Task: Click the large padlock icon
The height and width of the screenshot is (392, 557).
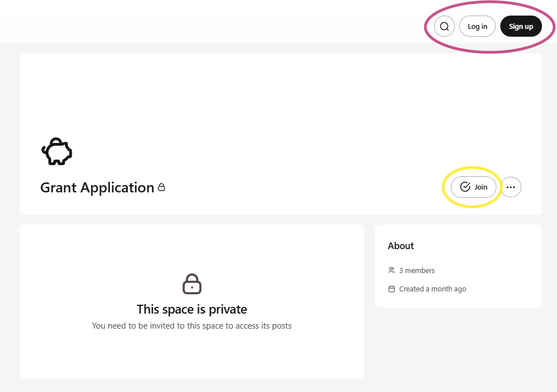Action: pos(192,284)
